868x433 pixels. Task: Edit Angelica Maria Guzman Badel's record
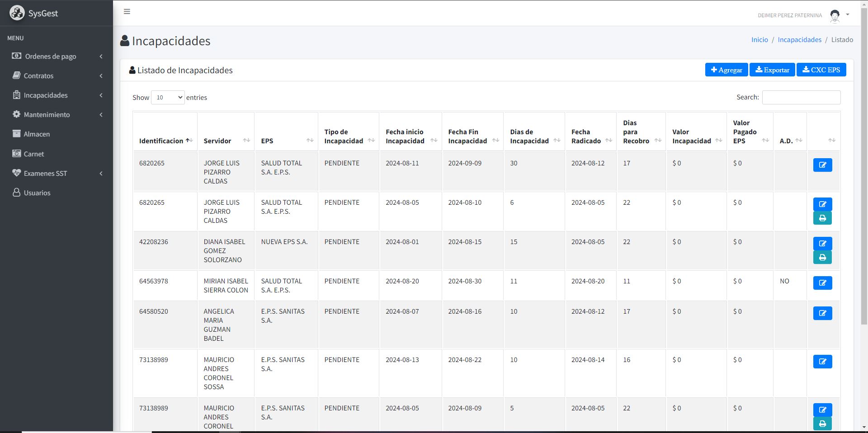pos(822,313)
